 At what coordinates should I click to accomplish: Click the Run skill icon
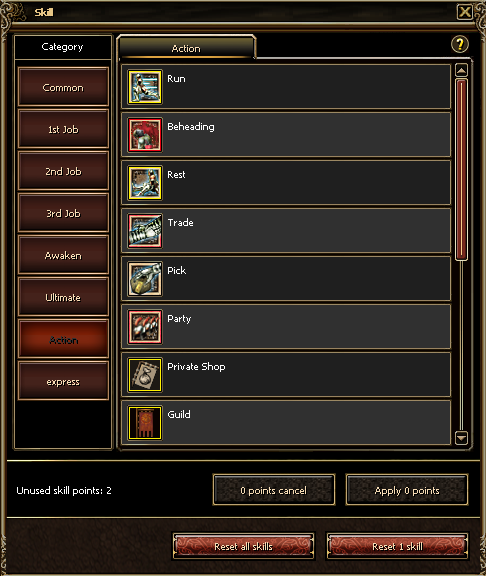145,87
